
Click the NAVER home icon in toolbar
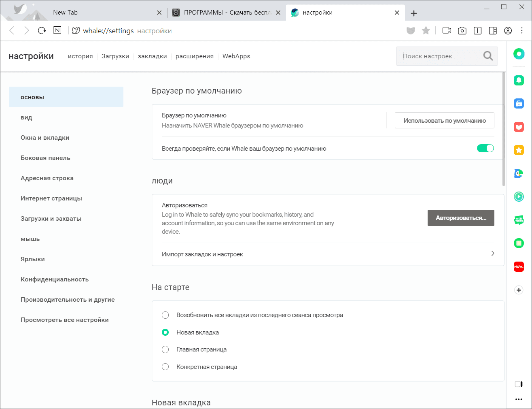click(57, 30)
